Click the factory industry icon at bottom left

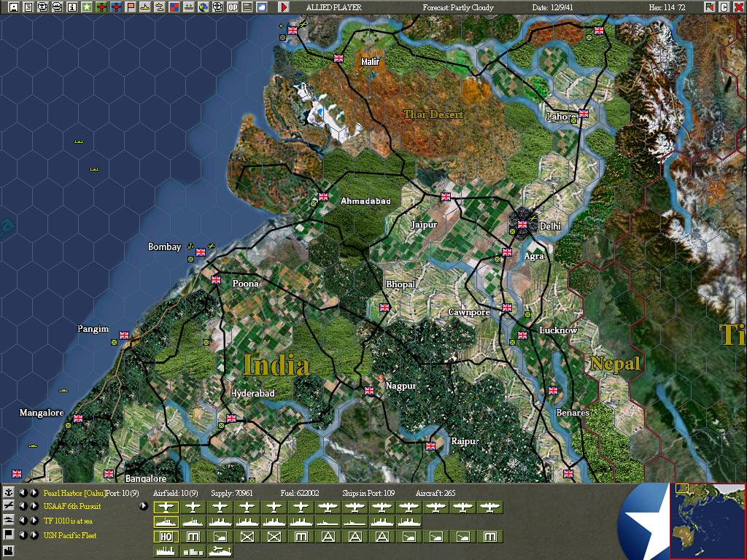pyautogui.click(x=8, y=551)
